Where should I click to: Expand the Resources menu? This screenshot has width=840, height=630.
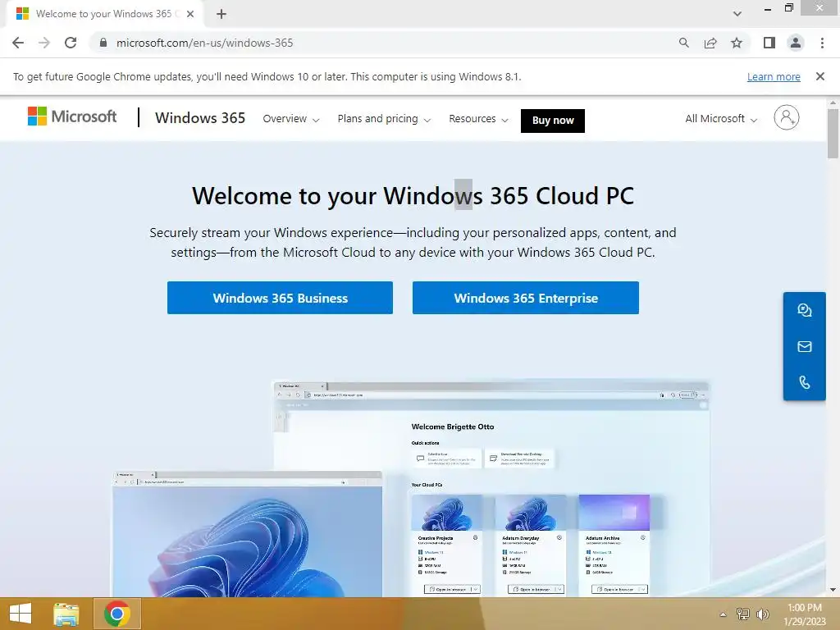click(x=478, y=119)
